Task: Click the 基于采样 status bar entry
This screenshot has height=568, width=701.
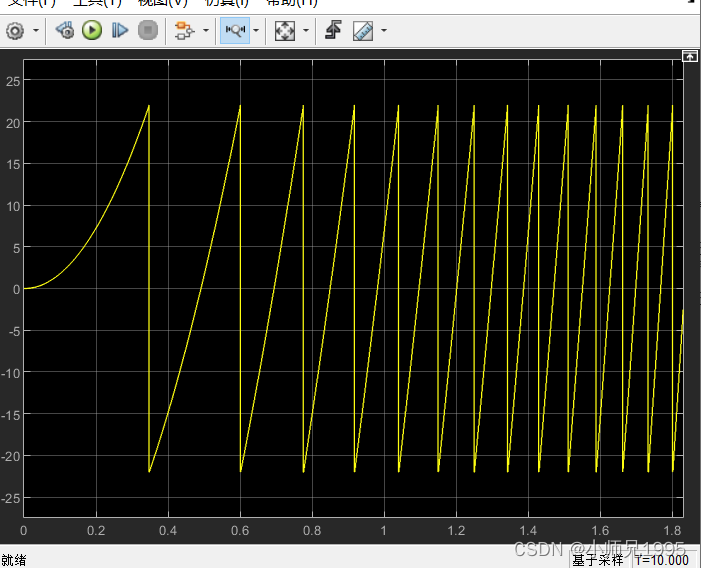Action: coord(597,560)
